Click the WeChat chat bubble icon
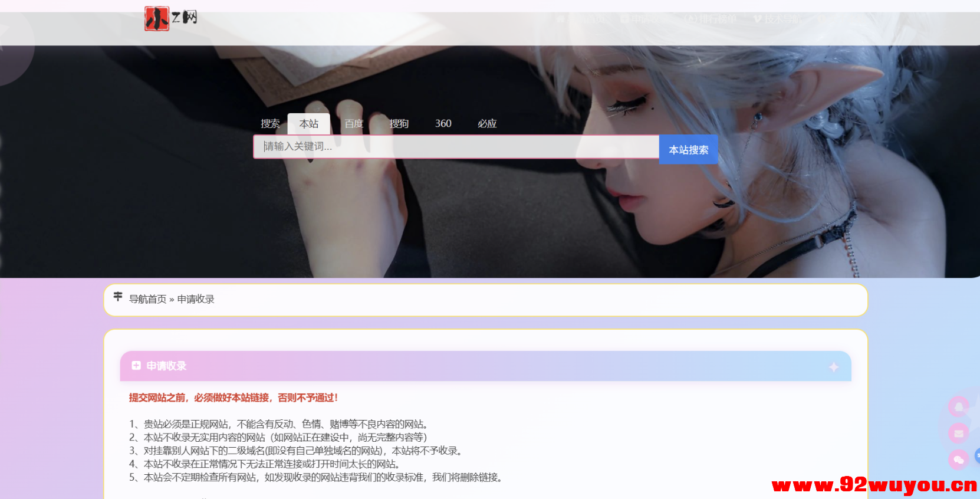980x499 pixels. (x=959, y=459)
